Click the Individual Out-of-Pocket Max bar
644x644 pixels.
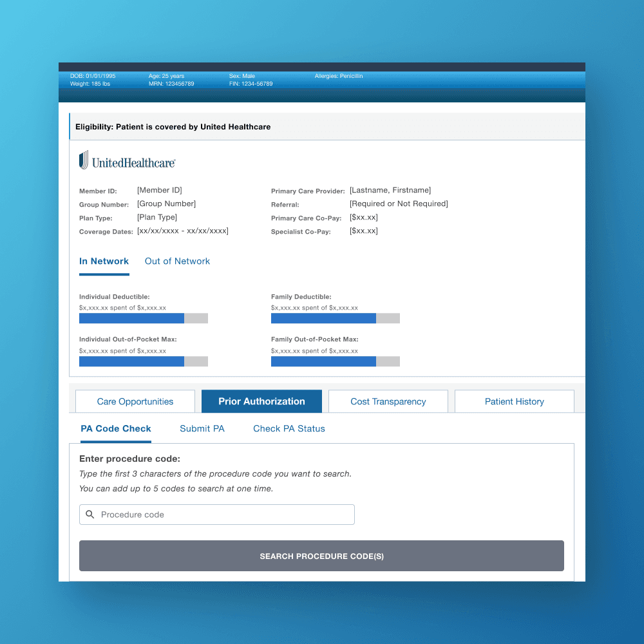point(143,361)
